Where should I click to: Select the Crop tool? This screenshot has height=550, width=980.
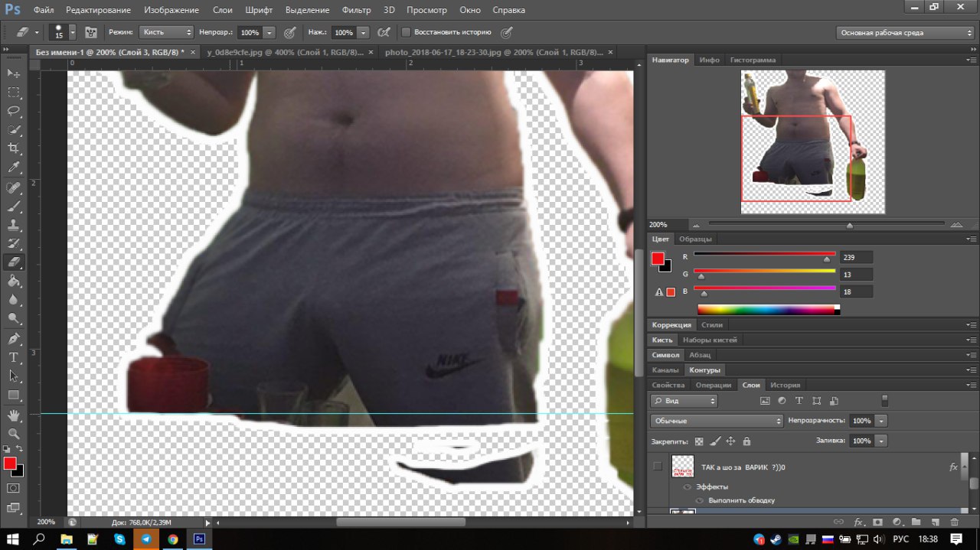tap(14, 148)
